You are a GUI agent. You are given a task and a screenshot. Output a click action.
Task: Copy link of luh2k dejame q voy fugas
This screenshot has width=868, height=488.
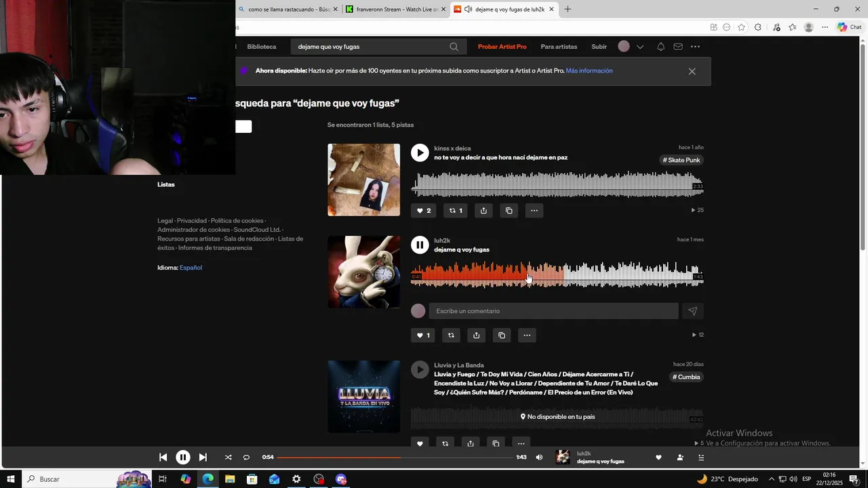click(x=502, y=335)
